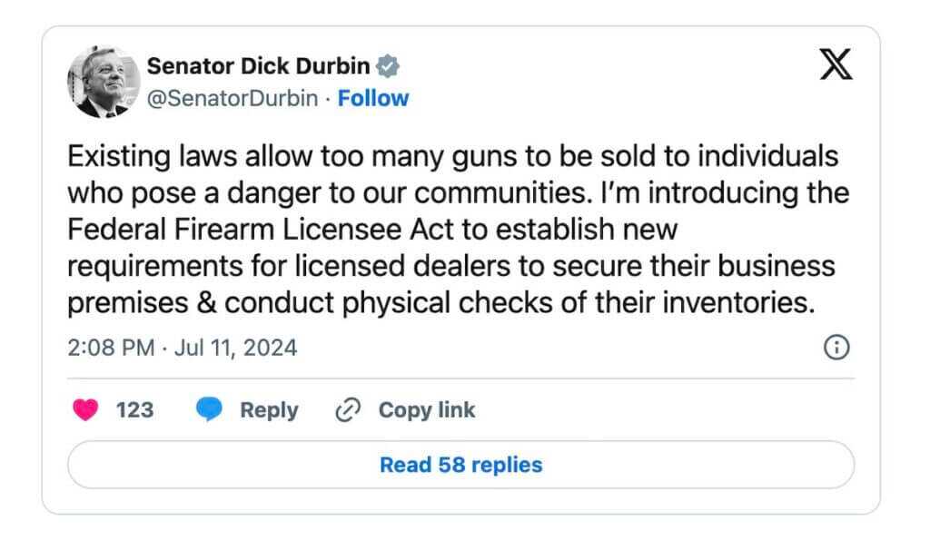Follow Senator Durbin via the Follow link

point(373,98)
